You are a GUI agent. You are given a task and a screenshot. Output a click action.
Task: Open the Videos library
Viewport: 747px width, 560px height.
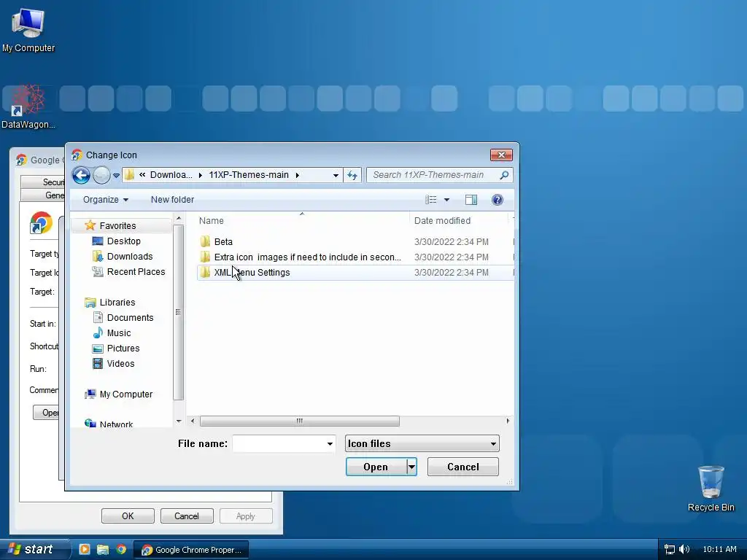coord(120,363)
